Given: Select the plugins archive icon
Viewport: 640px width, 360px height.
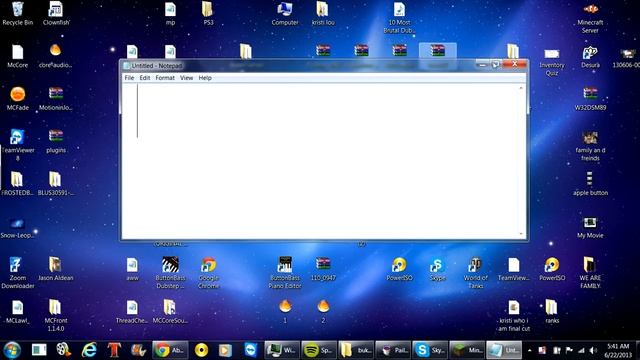Looking at the screenshot, I should point(56,141).
